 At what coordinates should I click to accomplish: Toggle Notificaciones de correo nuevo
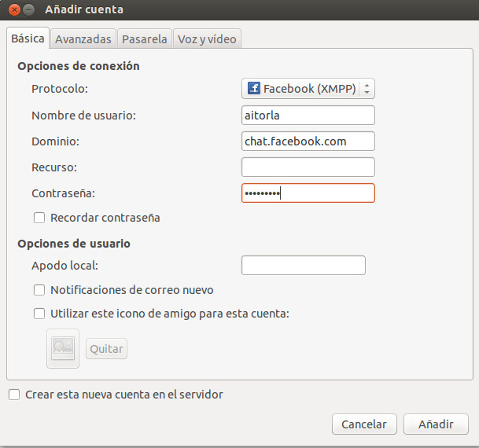click(x=39, y=290)
